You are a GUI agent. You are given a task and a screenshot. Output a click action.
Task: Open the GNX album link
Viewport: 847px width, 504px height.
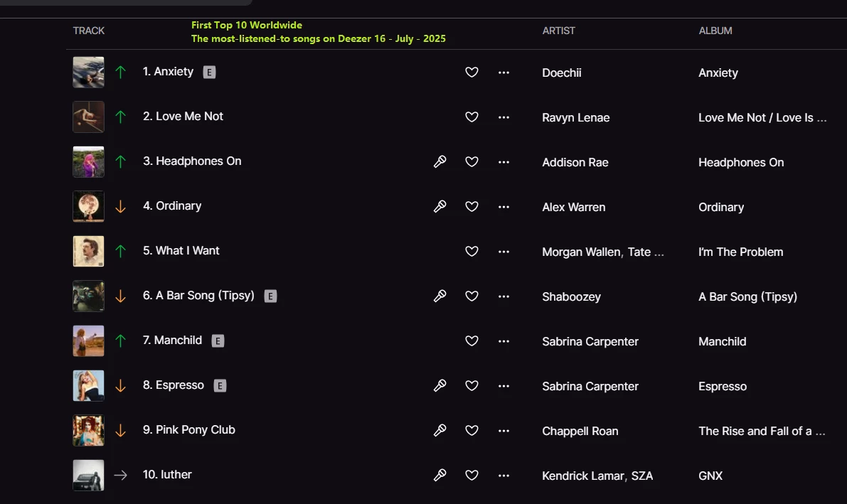click(x=710, y=476)
